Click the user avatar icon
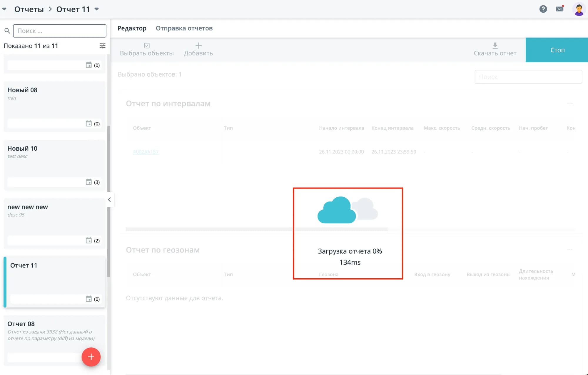The height and width of the screenshot is (375, 588). pos(579,9)
